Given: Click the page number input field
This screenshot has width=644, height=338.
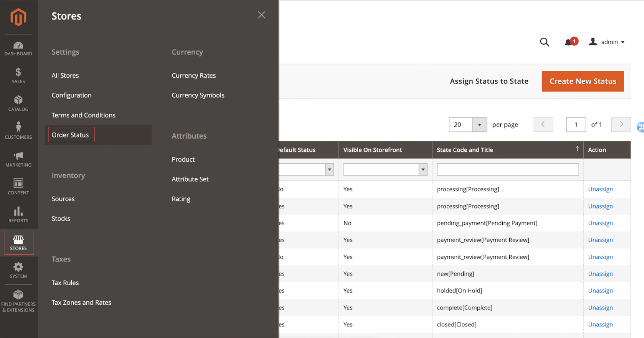Looking at the screenshot, I should 576,124.
